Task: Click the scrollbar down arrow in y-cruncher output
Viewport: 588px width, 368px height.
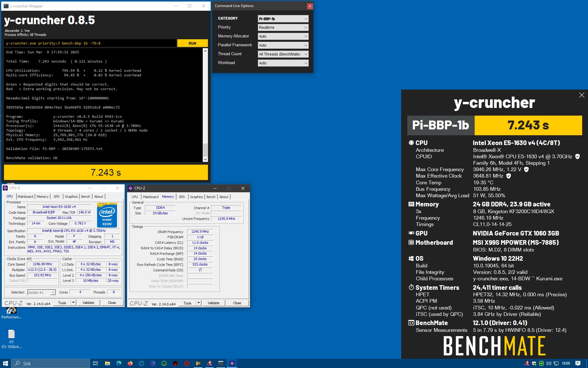Action: (x=205, y=159)
